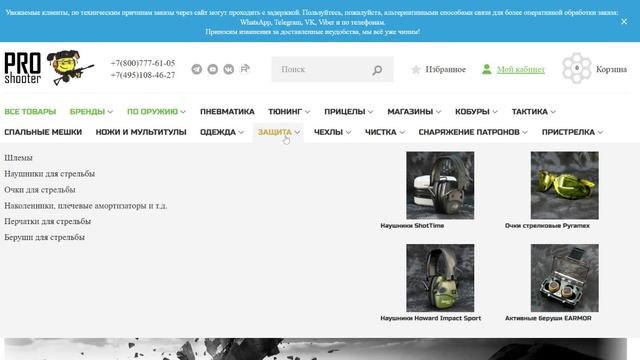Screen dimensions: 640x360
Task: Open the ВСЕ ТОВАРЫ menu item
Action: tap(30, 111)
